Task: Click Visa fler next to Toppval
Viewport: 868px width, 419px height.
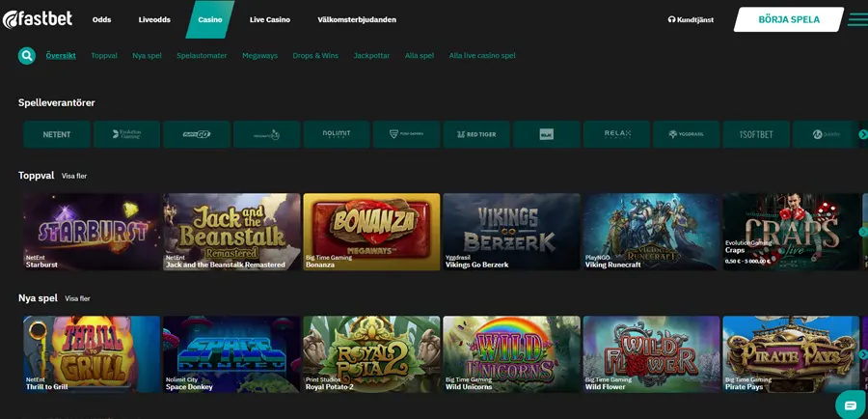Action: [74, 176]
